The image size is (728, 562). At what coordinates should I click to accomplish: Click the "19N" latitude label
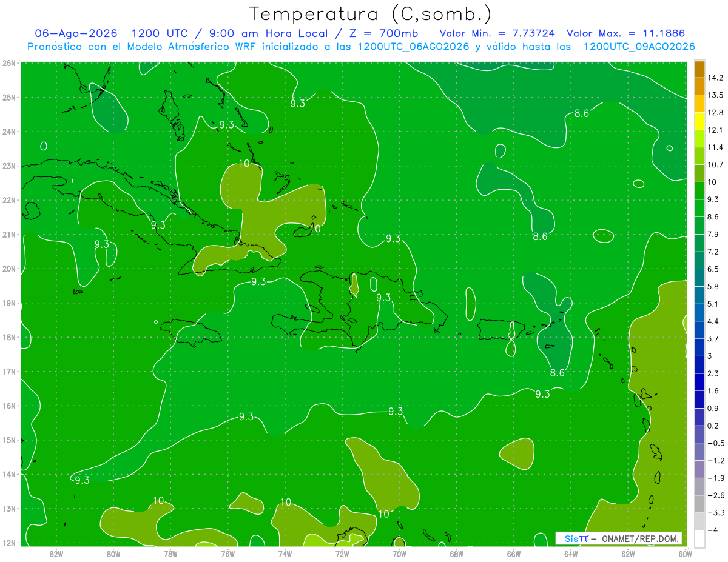tap(9, 303)
